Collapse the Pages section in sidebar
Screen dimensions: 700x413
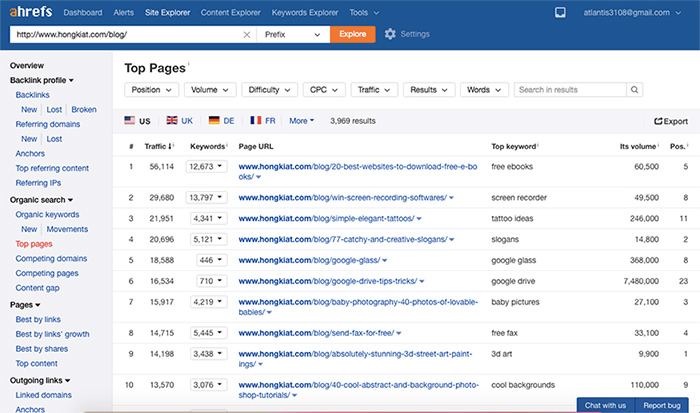(x=25, y=305)
